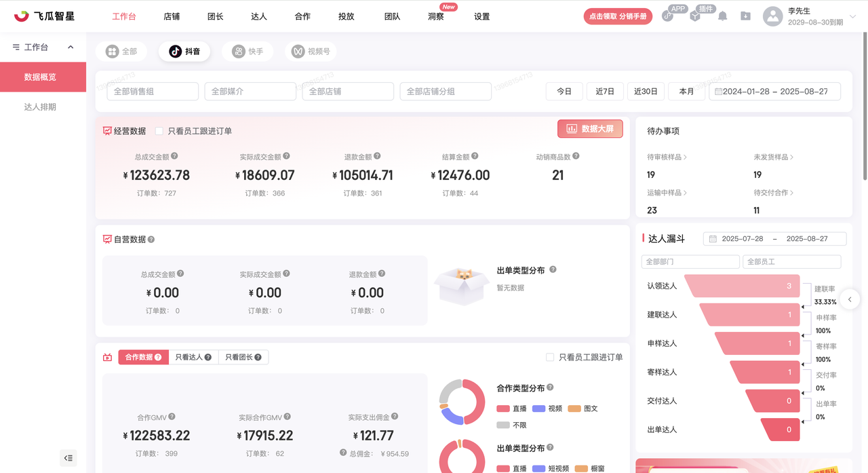The image size is (868, 473).
Task: Click help icon beside 合作类型分布
Action: pyautogui.click(x=550, y=387)
